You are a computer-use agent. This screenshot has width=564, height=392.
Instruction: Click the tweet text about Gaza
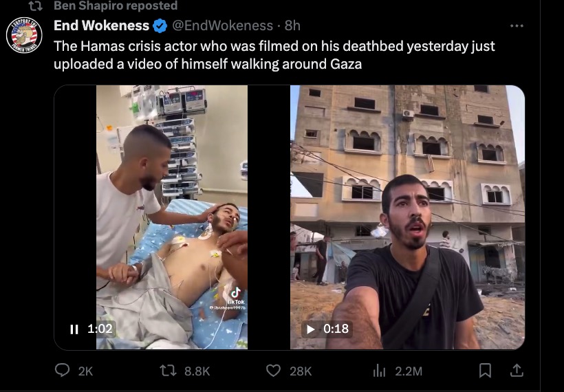(274, 55)
